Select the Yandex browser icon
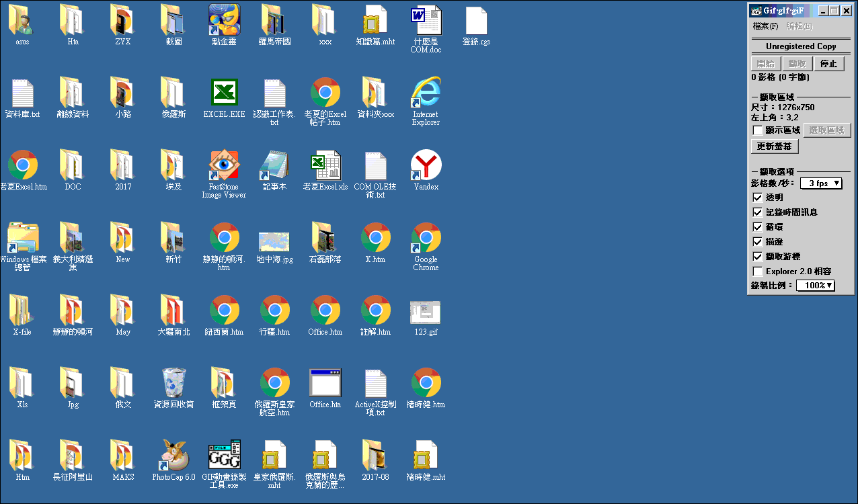The width and height of the screenshot is (858, 504). (426, 165)
